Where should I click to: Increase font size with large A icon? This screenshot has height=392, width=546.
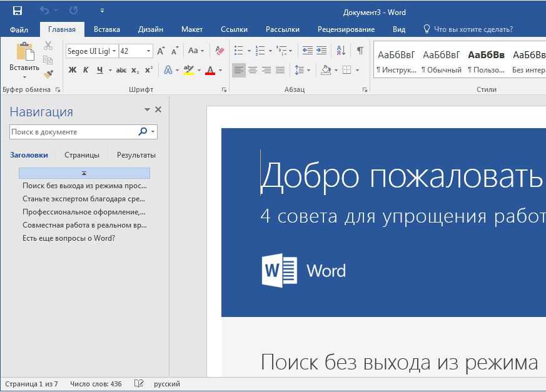click(161, 51)
